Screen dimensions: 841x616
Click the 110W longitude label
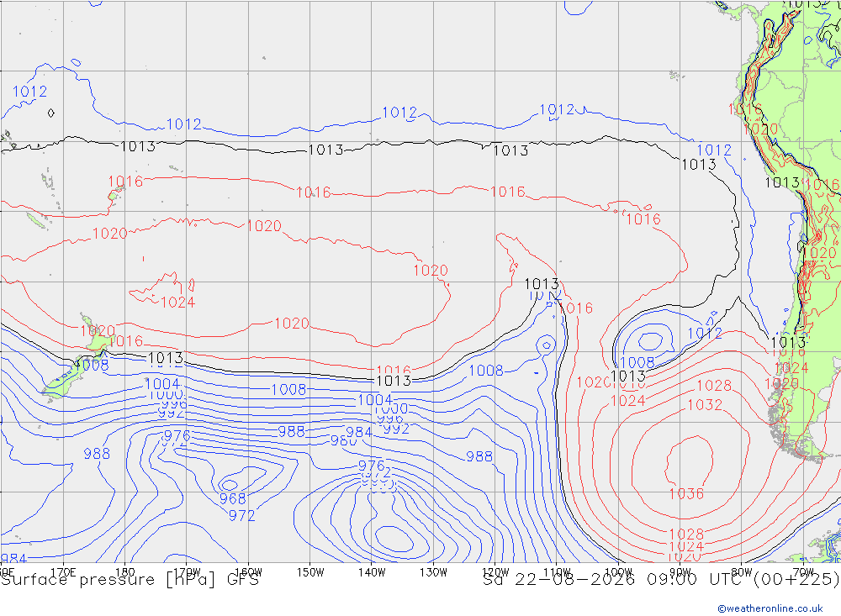[557, 572]
